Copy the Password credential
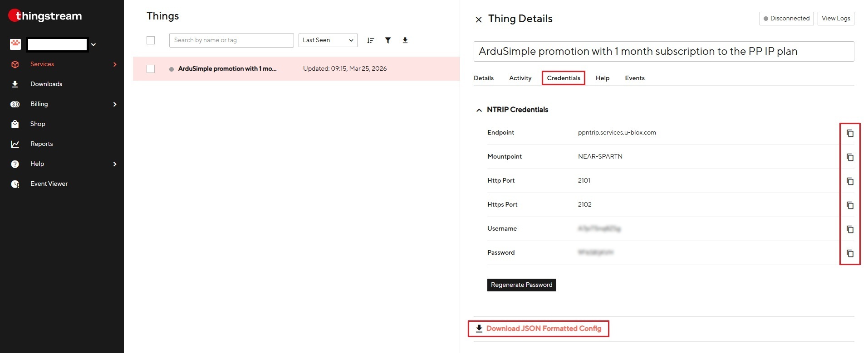The height and width of the screenshot is (353, 868). [850, 253]
